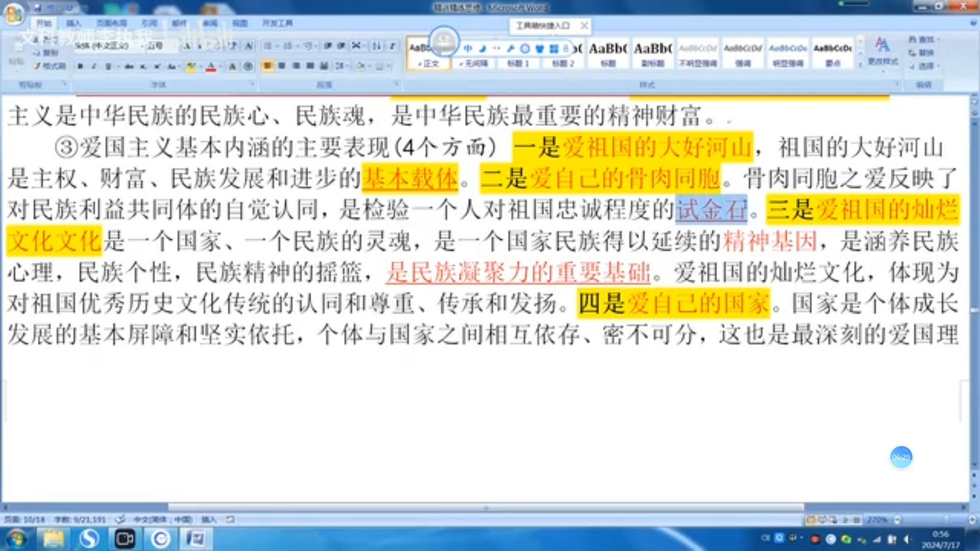Click the blue avatar icon above styles

pyautogui.click(x=444, y=41)
